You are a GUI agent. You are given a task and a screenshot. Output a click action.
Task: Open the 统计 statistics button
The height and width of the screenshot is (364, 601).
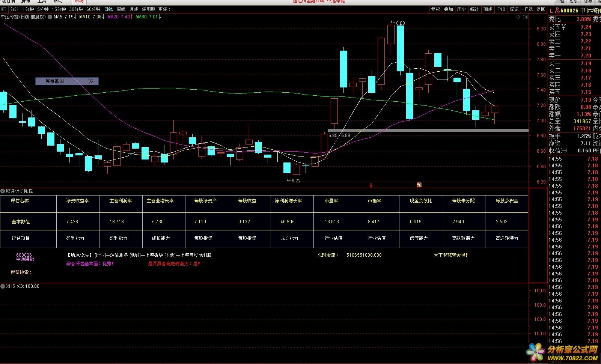tap(475, 9)
